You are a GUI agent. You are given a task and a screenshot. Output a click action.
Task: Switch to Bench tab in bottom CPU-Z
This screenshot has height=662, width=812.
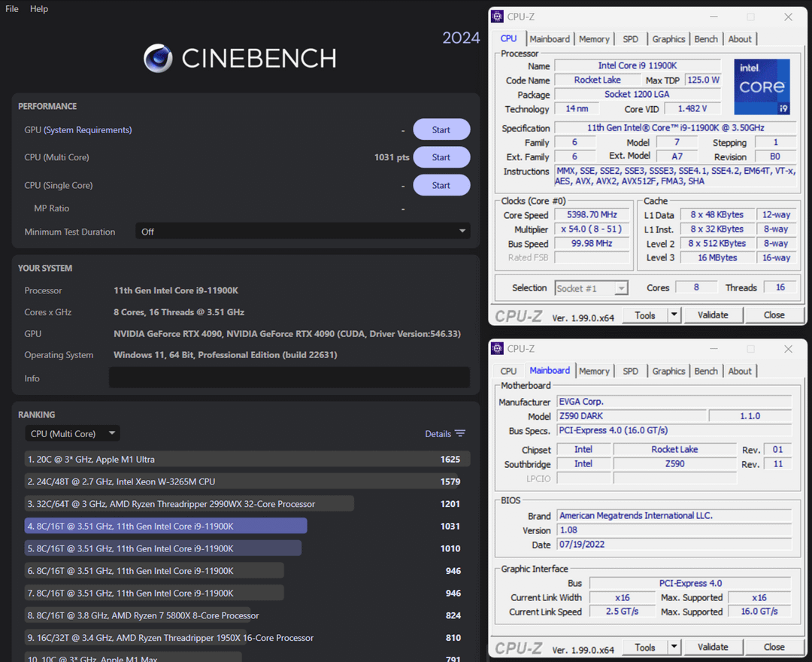click(706, 372)
